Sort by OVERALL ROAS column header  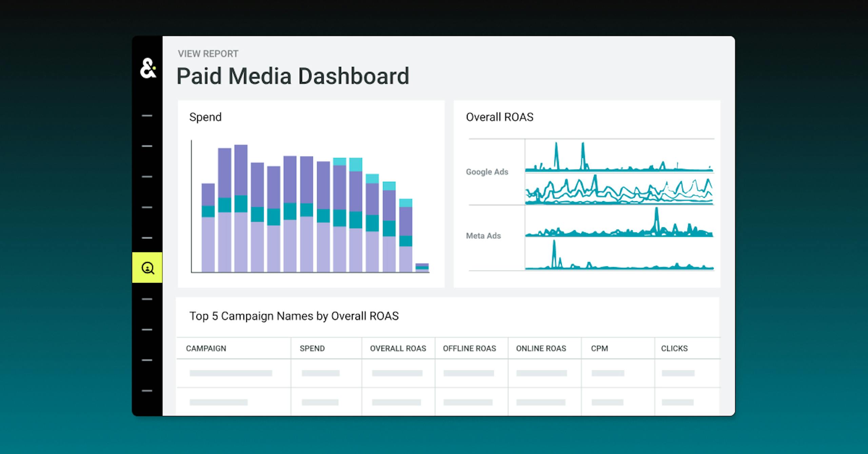coord(398,348)
